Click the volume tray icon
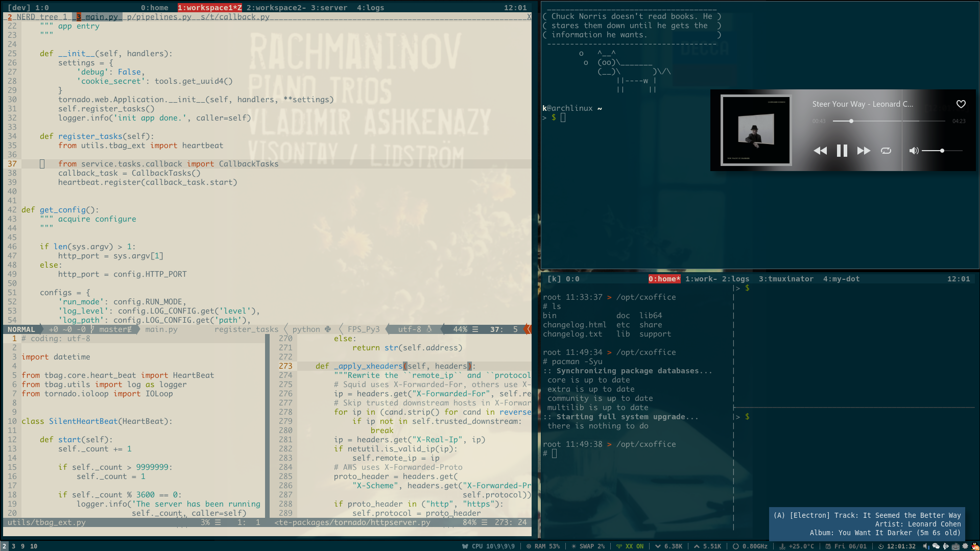The height and width of the screenshot is (551, 980). pos(926,546)
